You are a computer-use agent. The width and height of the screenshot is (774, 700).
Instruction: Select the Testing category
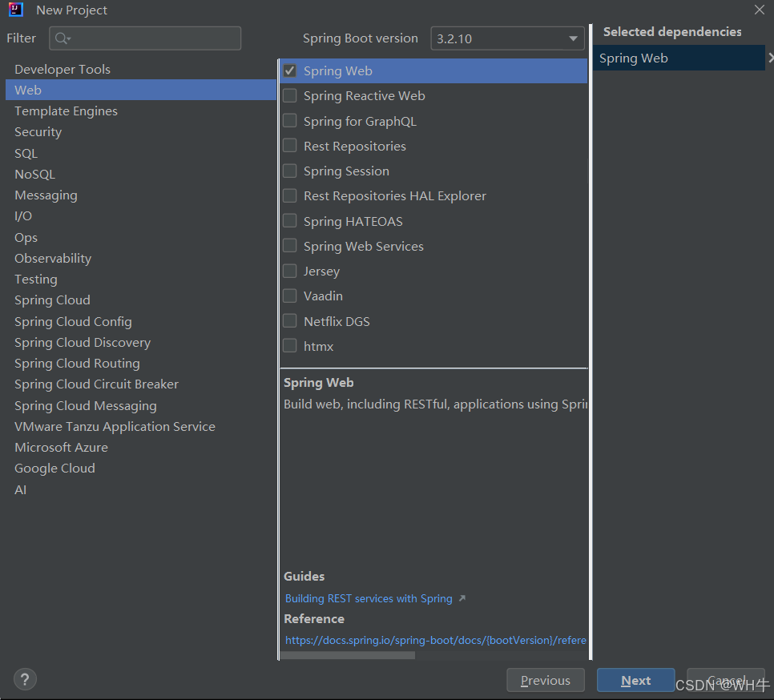(x=141, y=280)
